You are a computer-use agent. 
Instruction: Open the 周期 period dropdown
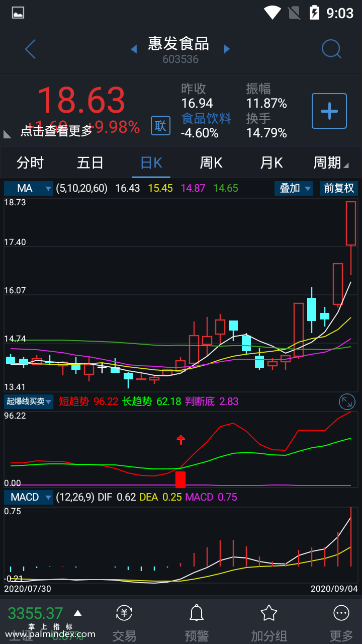tap(331, 163)
